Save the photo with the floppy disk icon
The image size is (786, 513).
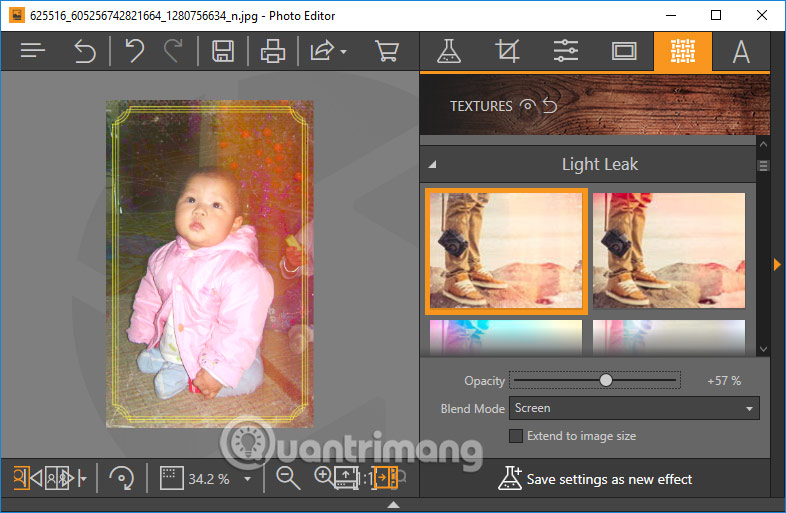click(x=223, y=51)
